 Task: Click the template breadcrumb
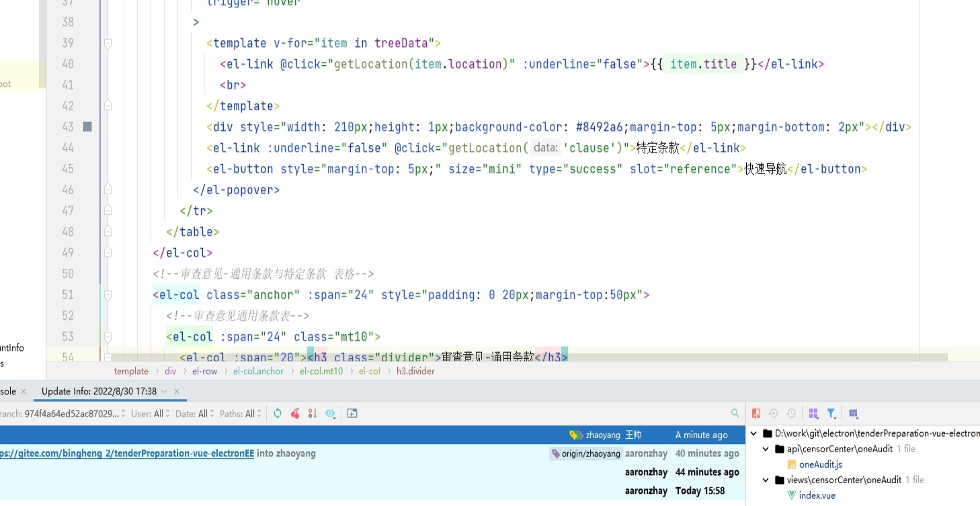[x=131, y=371]
